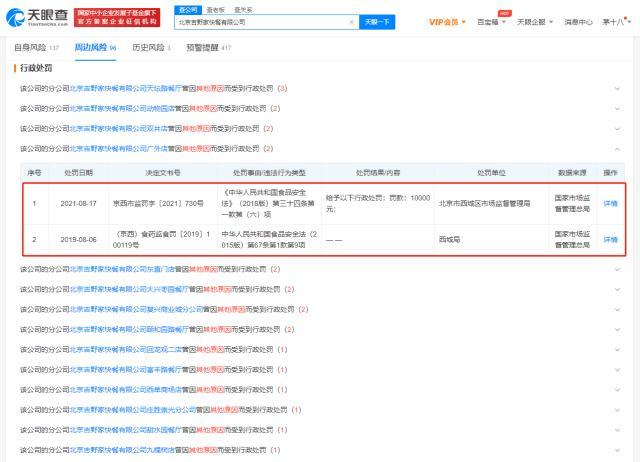Click the 决定文书号 column header
The width and height of the screenshot is (640, 462).
[x=163, y=173]
